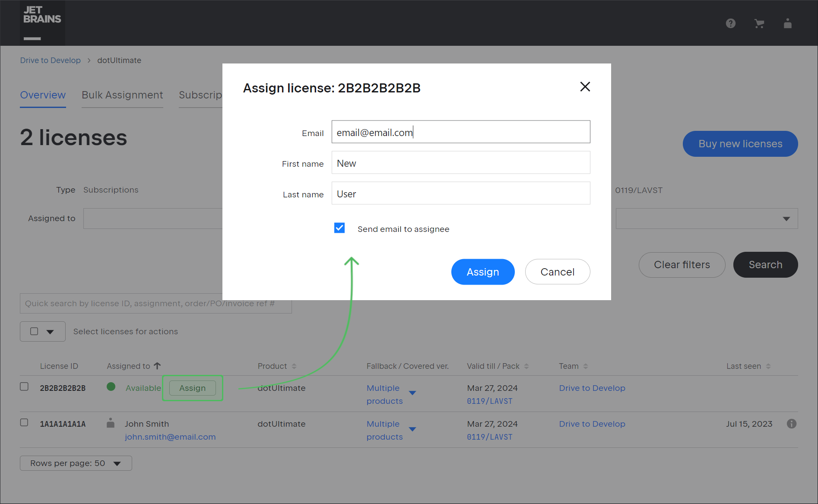Toggle the select-all licenses checkbox
The height and width of the screenshot is (504, 818).
(x=34, y=331)
